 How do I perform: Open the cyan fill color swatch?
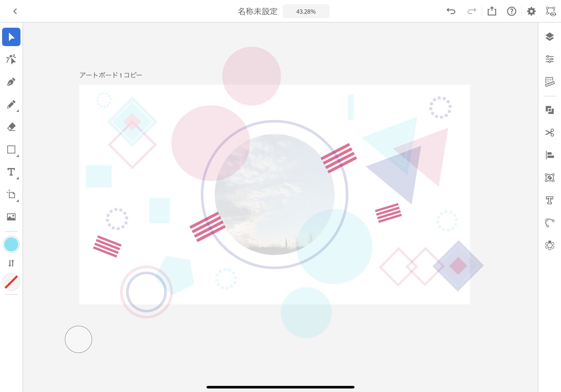pyautogui.click(x=11, y=244)
